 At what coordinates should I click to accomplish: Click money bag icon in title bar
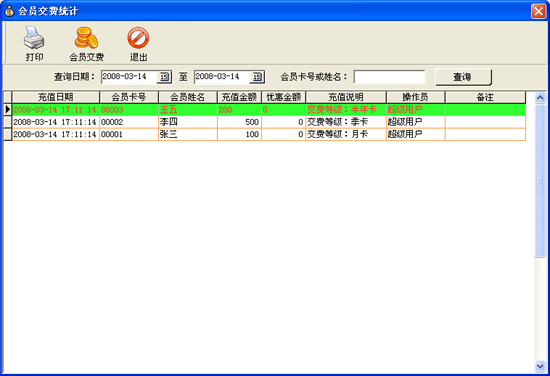9,11
